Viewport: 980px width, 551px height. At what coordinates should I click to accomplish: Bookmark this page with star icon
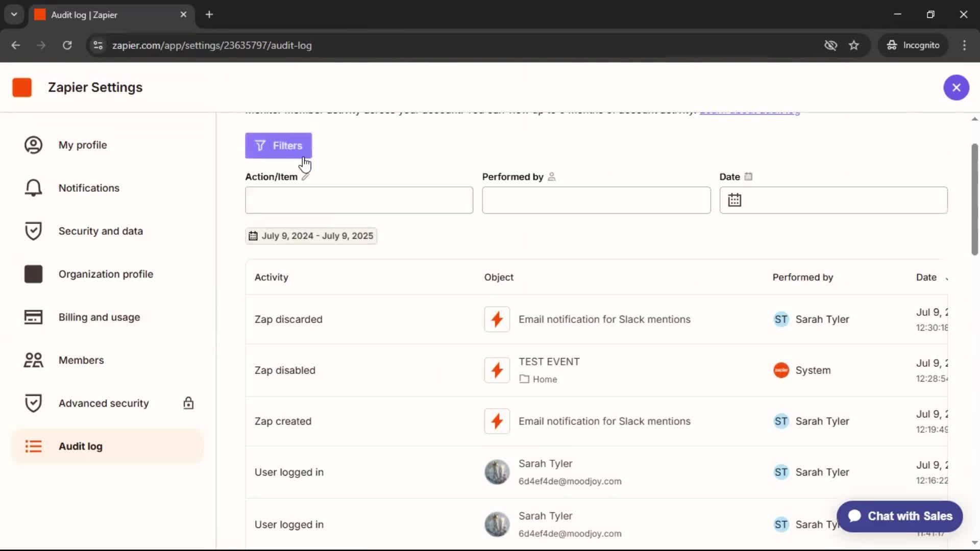pyautogui.click(x=854, y=45)
